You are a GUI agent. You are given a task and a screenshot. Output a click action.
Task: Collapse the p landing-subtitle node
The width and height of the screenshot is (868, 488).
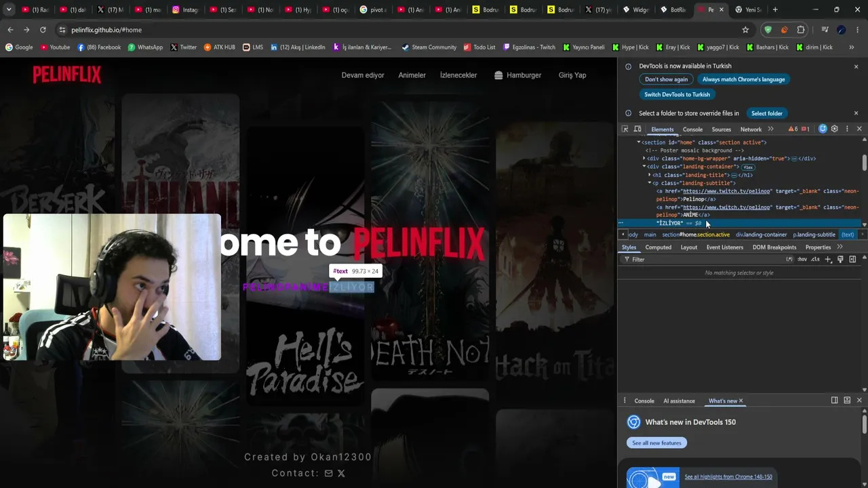[x=650, y=183]
